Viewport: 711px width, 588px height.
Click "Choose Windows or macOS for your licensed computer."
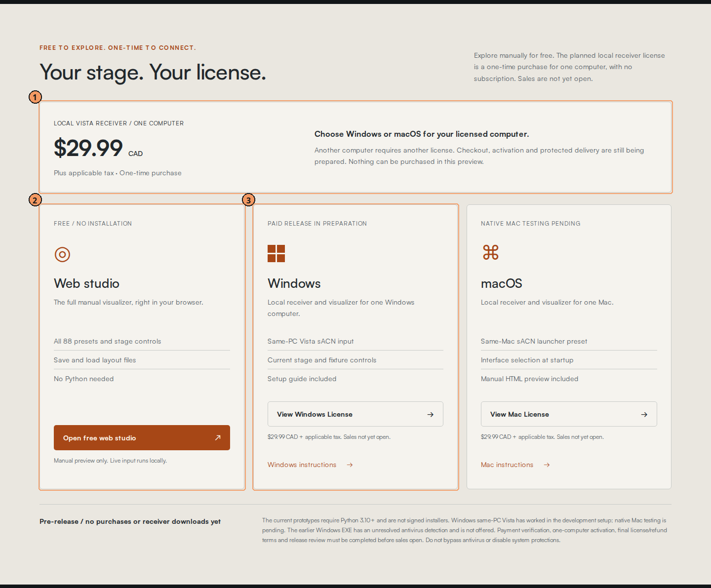point(422,134)
